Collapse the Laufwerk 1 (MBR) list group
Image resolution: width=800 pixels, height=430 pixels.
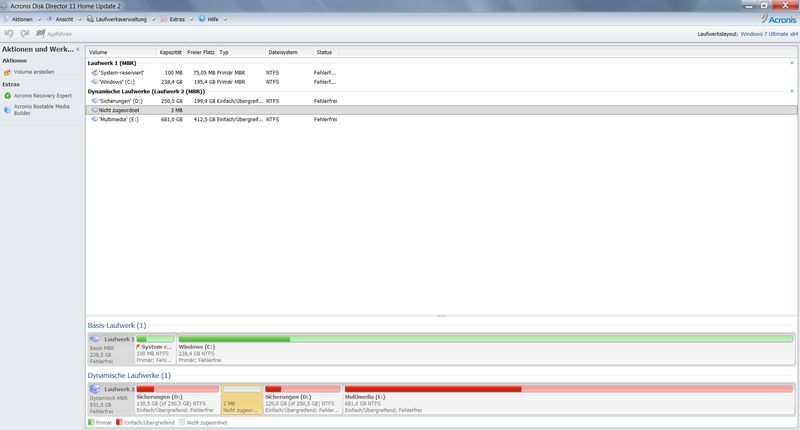(792, 63)
